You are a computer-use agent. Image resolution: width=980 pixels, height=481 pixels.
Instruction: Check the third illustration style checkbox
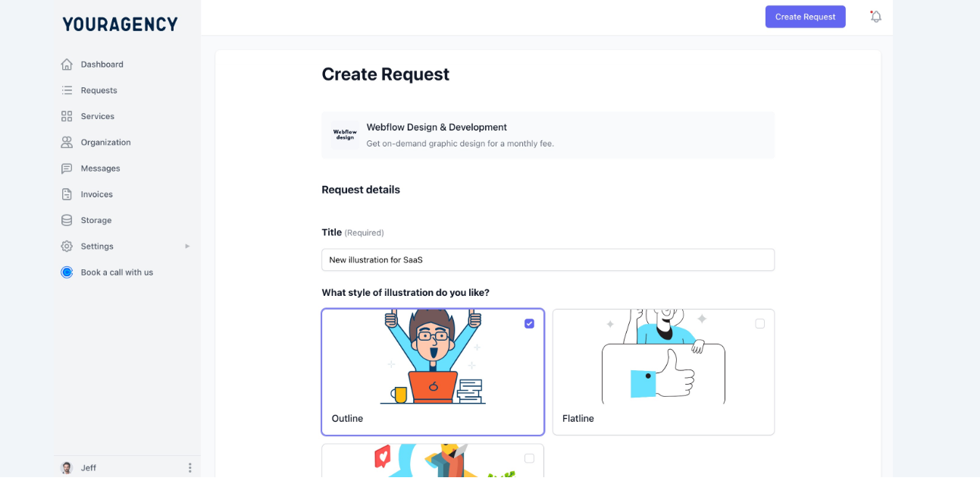click(529, 458)
